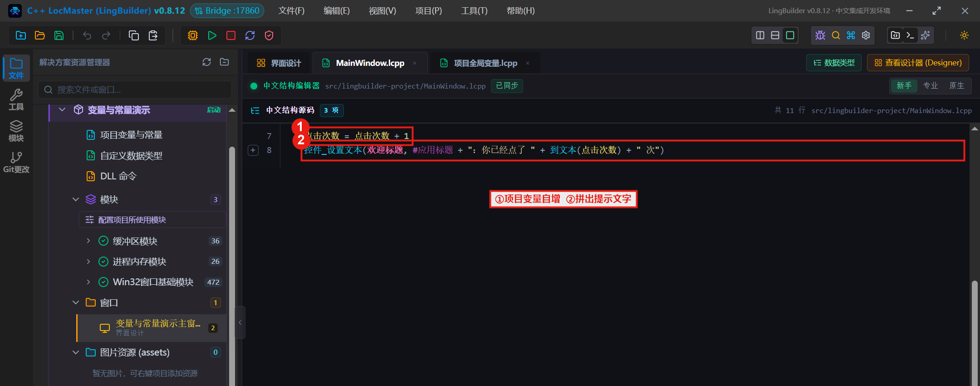The width and height of the screenshot is (980, 386).
Task: Open the terminal prompt icon
Action: point(910,35)
